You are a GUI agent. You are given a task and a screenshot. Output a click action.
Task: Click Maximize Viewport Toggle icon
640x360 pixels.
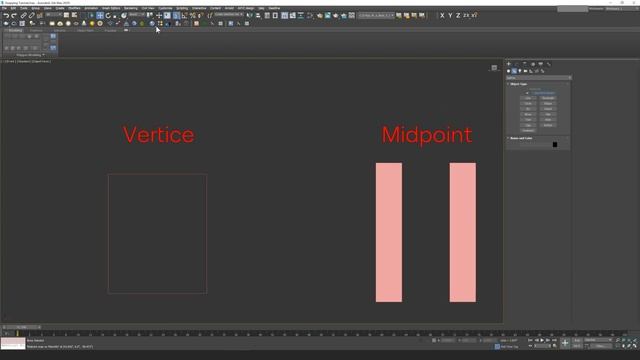click(x=634, y=346)
